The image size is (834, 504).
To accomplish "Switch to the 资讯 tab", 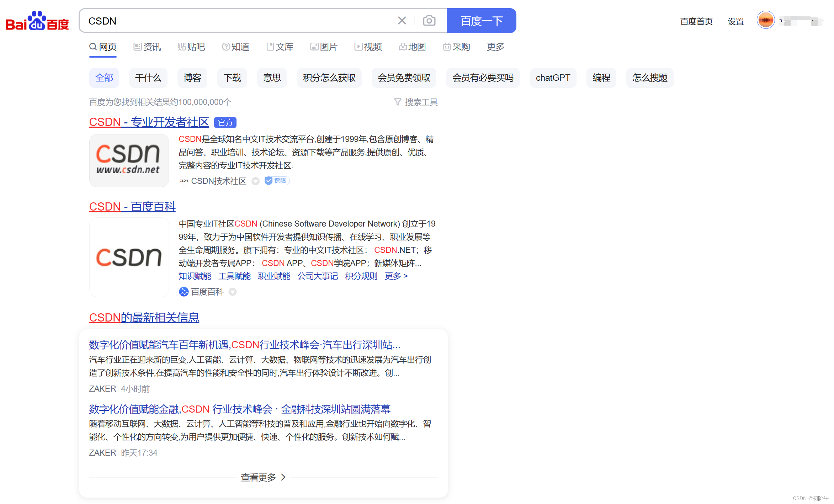I will [x=147, y=47].
